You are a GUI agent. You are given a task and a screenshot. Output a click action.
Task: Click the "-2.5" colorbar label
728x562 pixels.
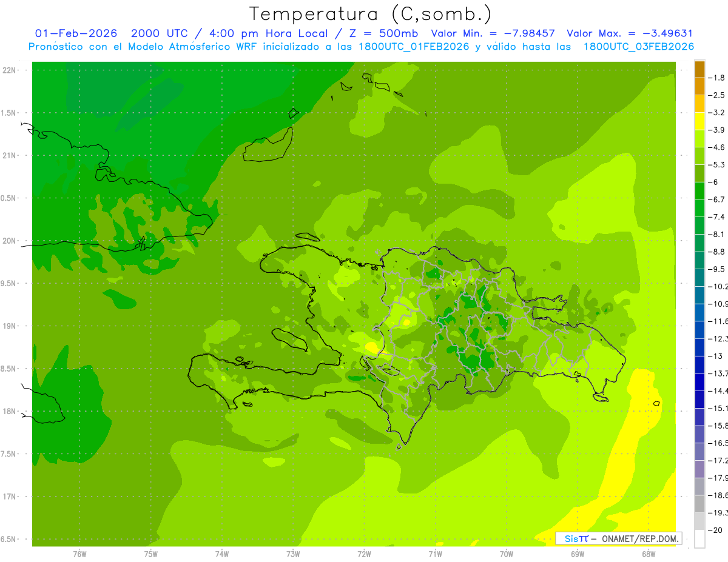pos(717,95)
